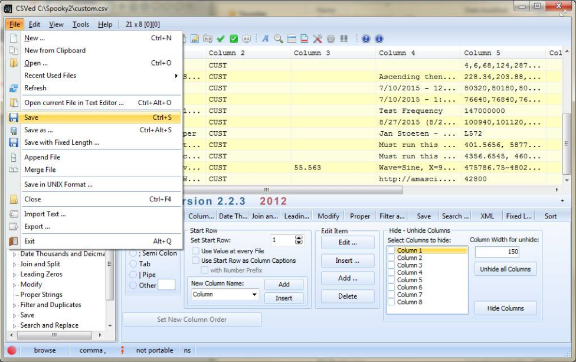Expand Date Thousands and Decimal tree node

[x=15, y=254]
